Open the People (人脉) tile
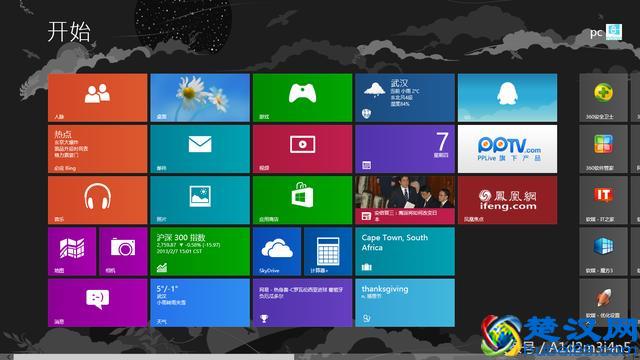 (98, 98)
